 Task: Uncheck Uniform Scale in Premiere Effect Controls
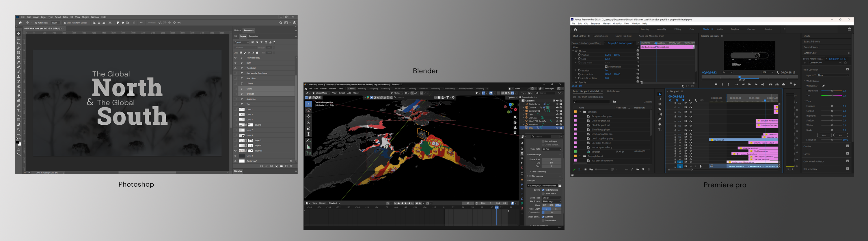[x=606, y=67]
